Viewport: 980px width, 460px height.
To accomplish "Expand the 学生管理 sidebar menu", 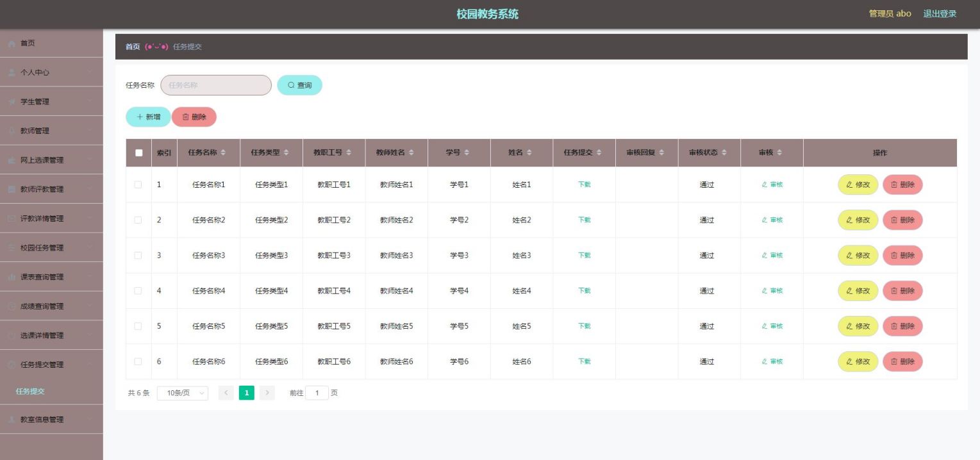I will (51, 102).
